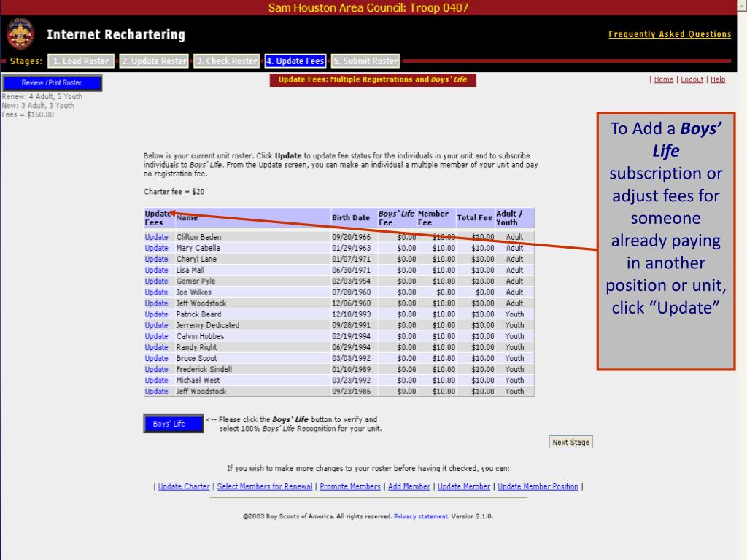Click the Next Stage button

coord(570,442)
